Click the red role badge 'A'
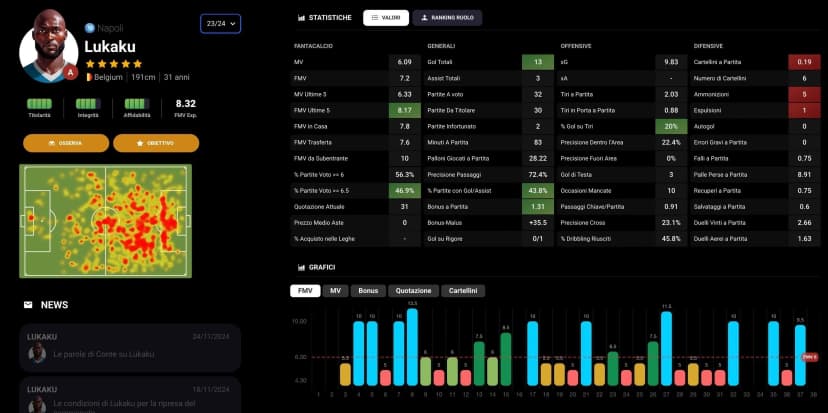 tap(69, 72)
